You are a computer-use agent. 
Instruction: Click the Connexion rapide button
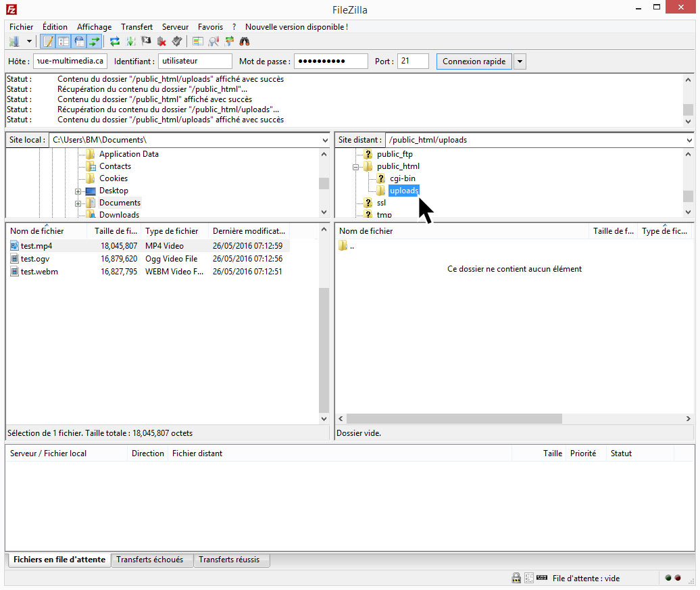point(474,62)
